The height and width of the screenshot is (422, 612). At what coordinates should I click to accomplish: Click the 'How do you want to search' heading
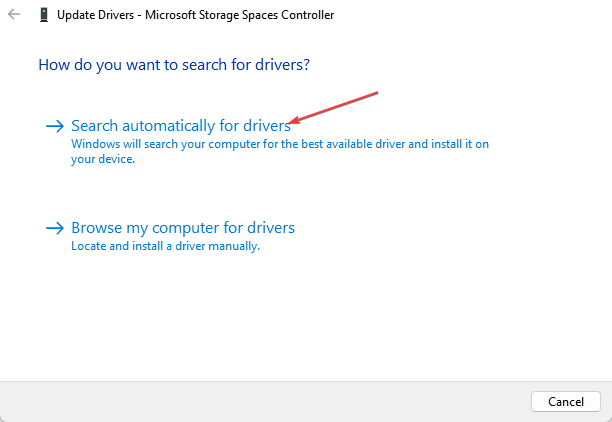[174, 65]
